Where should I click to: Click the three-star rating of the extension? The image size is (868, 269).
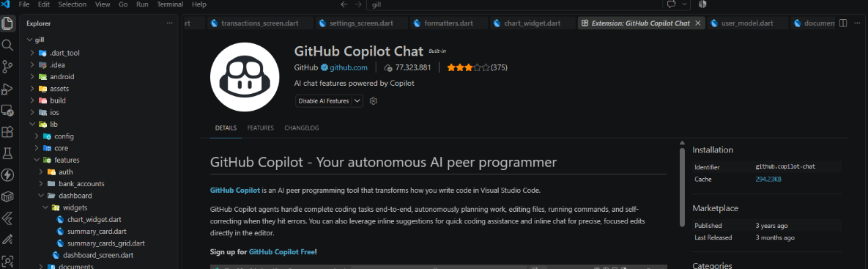(468, 67)
